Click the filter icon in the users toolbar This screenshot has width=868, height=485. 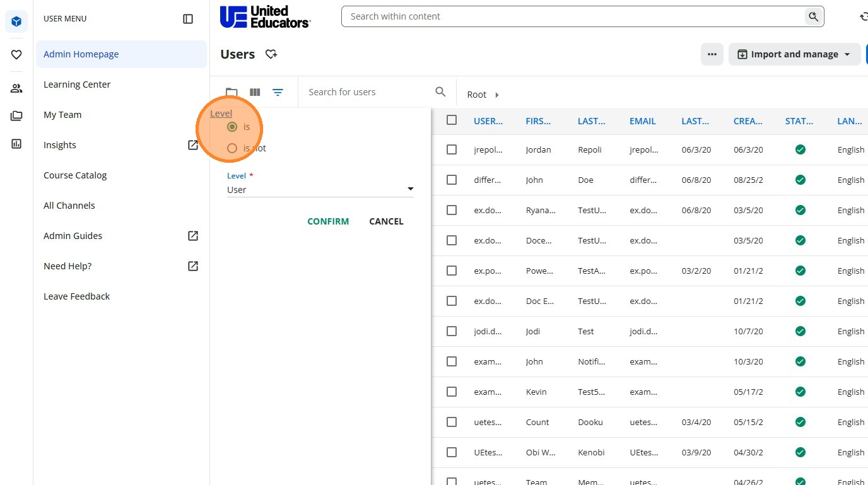coord(278,92)
